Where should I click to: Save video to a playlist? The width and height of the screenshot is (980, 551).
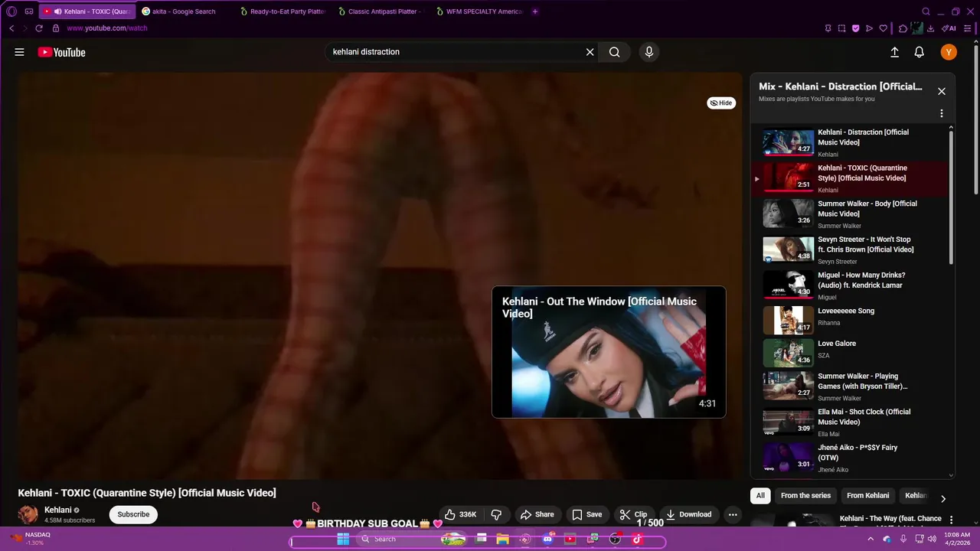pos(587,514)
